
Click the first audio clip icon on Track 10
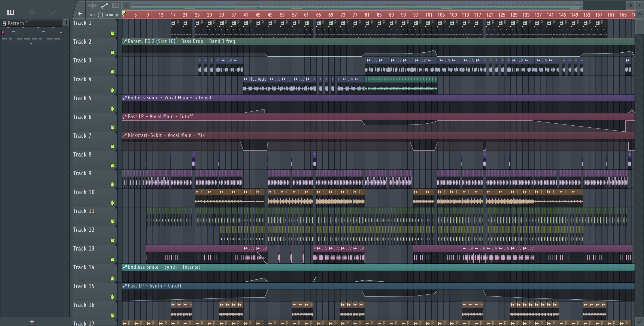[x=197, y=192]
